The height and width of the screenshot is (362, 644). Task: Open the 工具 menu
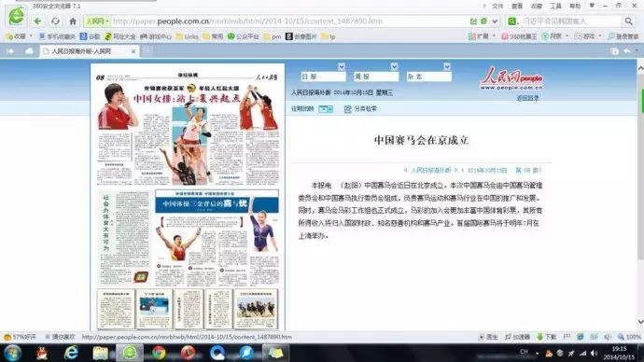tap(555, 6)
